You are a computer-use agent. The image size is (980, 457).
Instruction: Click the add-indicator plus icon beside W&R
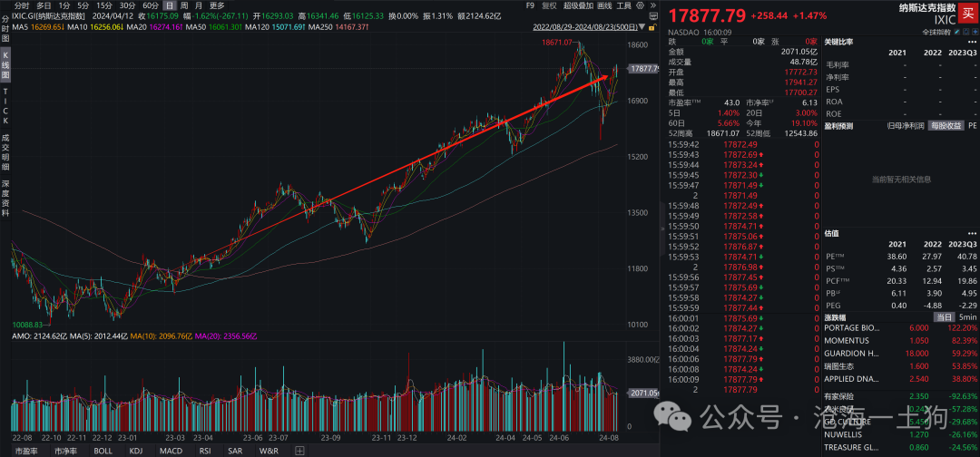(x=299, y=450)
